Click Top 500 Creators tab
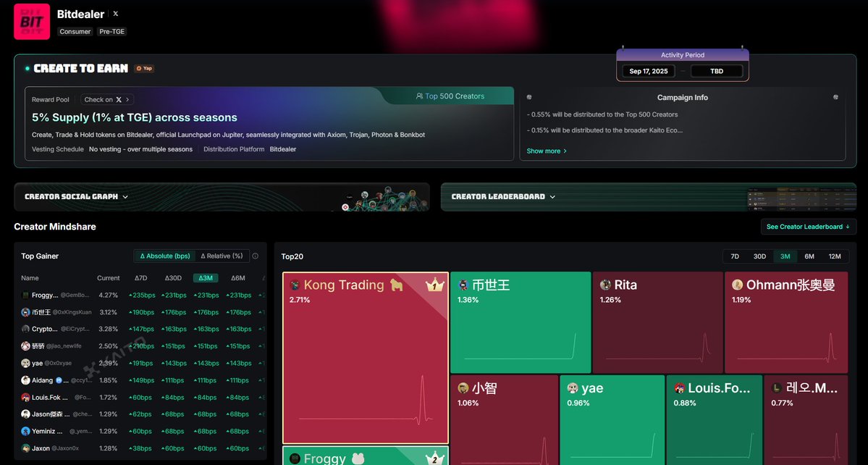The image size is (868, 465). click(450, 96)
